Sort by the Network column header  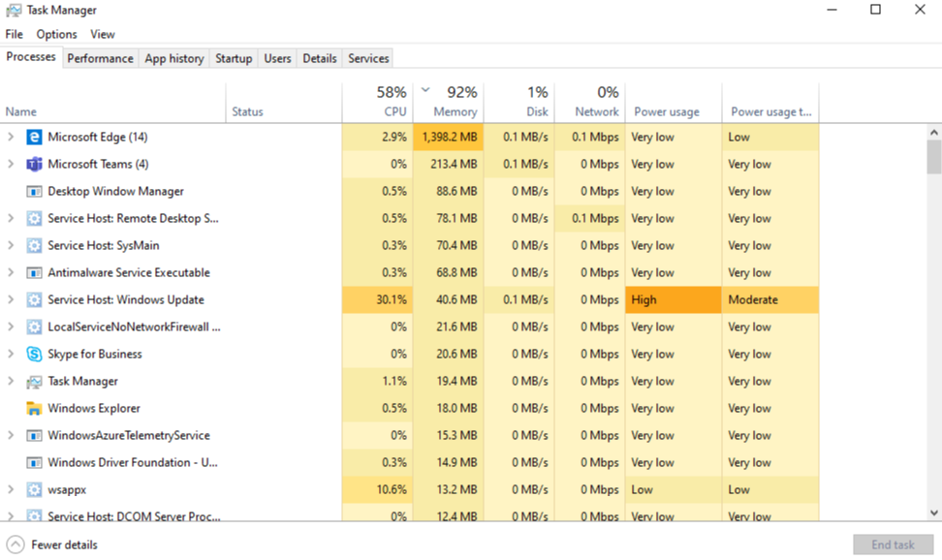[590, 103]
